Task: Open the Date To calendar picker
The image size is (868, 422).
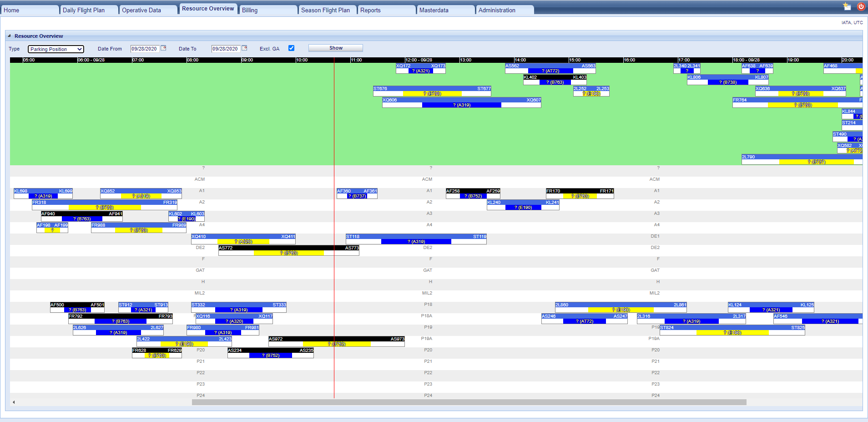Action: (x=244, y=48)
